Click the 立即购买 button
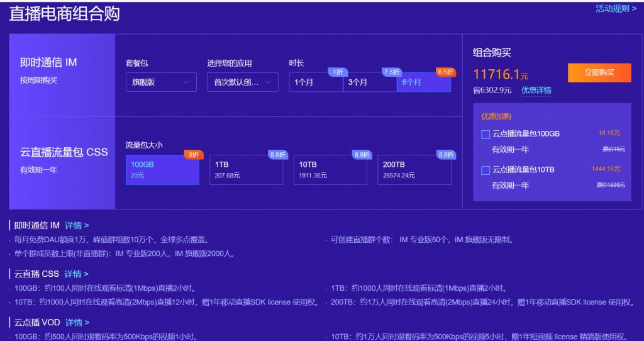This screenshot has width=644, height=341. click(599, 73)
